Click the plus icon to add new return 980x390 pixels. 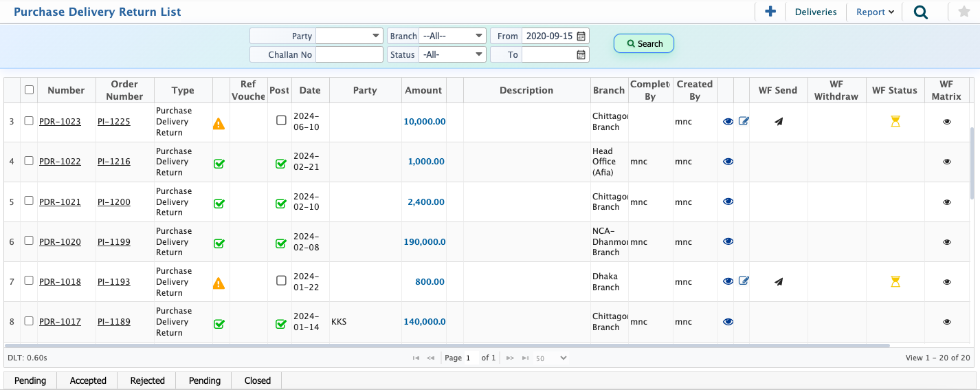tap(770, 12)
